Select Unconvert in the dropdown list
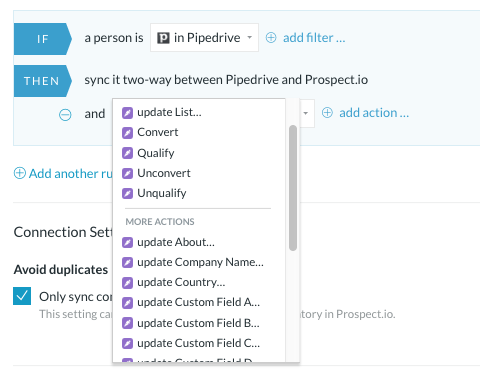Viewport: 480px width, 375px height. (x=199, y=173)
